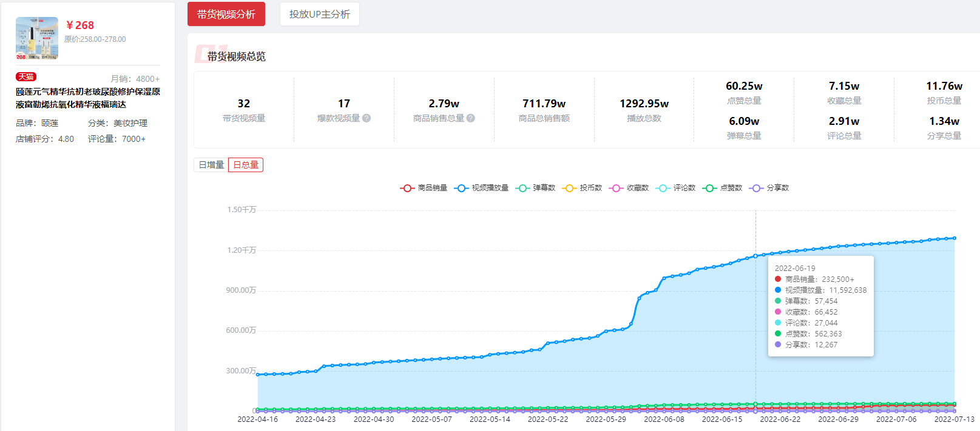Viewport: 980px width, 431px height.
Task: Toggle the 商品销量 legend marker
Action: [x=407, y=188]
